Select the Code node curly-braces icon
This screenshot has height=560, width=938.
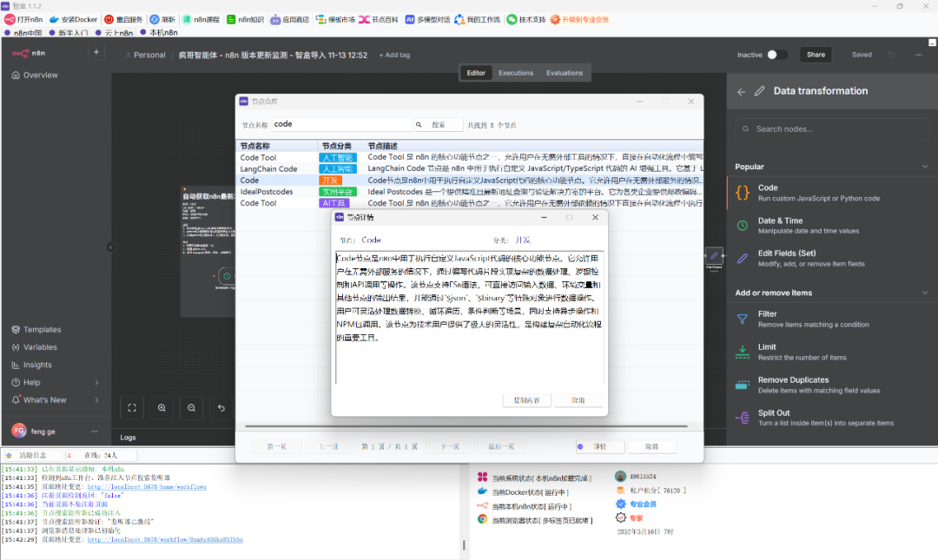coord(743,193)
